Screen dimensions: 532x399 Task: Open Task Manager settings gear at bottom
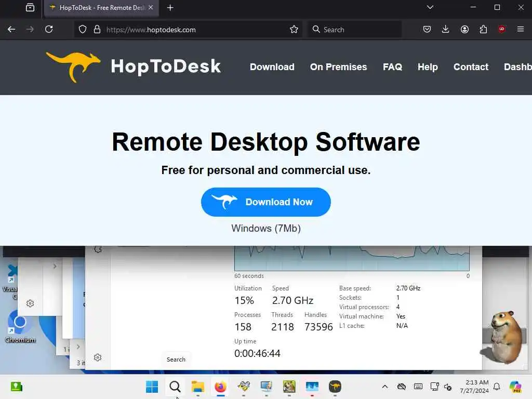click(x=98, y=357)
